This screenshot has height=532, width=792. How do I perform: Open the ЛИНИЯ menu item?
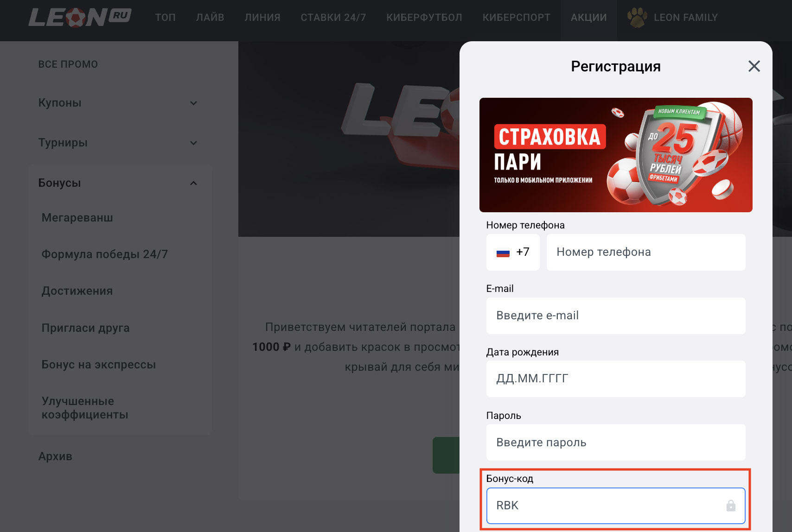pos(262,18)
